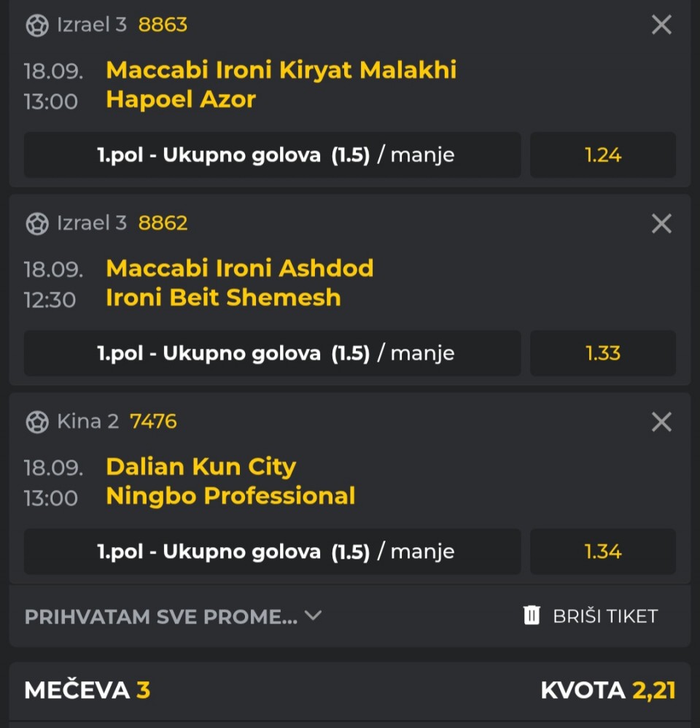The height and width of the screenshot is (728, 700).
Task: Open the Maccabi Ironi Kiryat Malakhi match name
Action: pyautogui.click(x=281, y=70)
